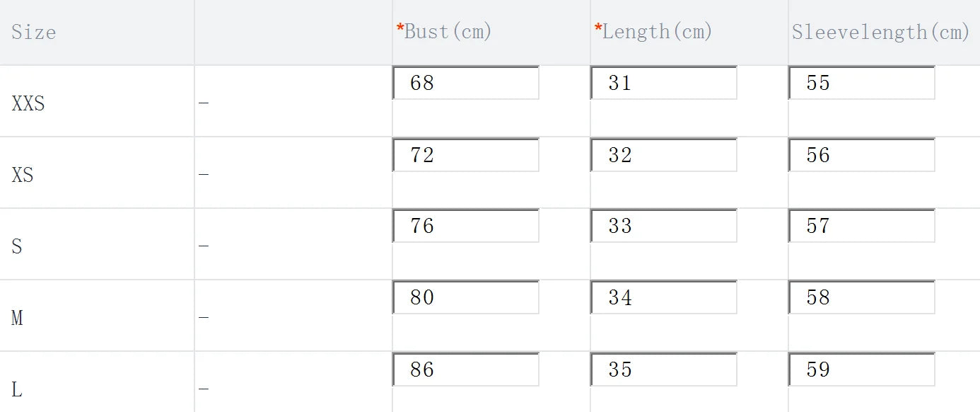Select the Length field showing 31
The width and height of the screenshot is (980, 412).
[x=663, y=83]
